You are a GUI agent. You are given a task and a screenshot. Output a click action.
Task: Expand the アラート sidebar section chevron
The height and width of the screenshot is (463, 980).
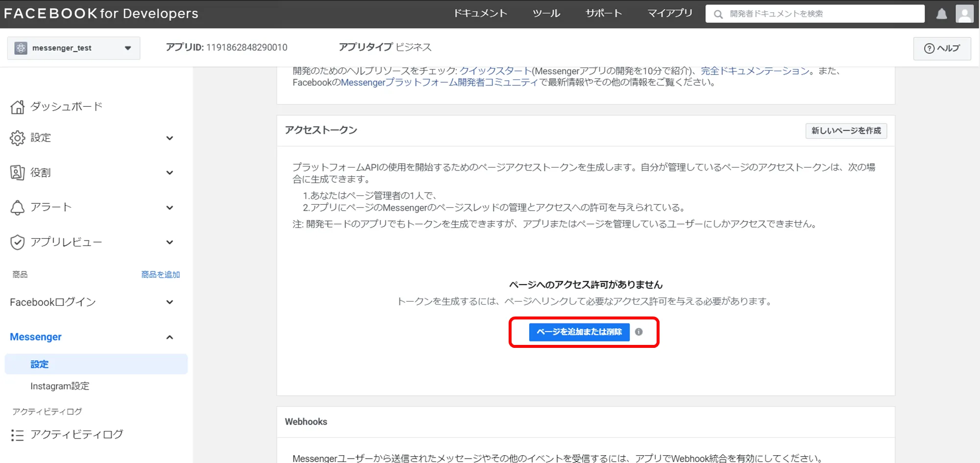(170, 208)
